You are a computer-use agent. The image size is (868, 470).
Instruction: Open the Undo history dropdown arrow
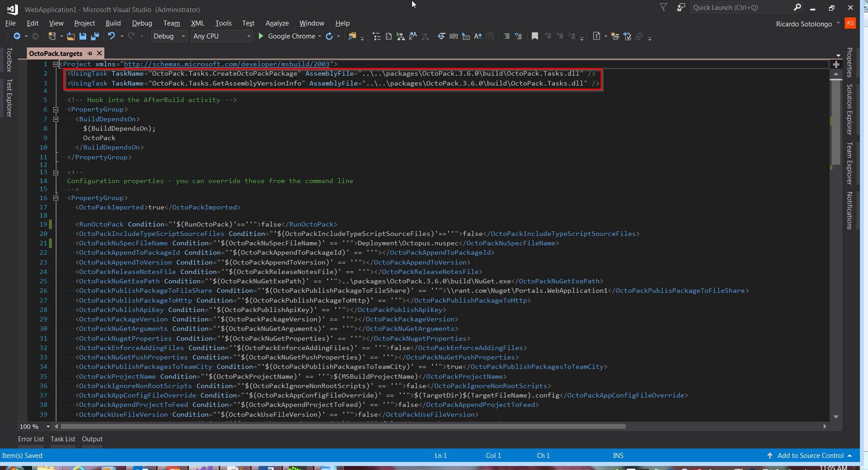(121, 36)
